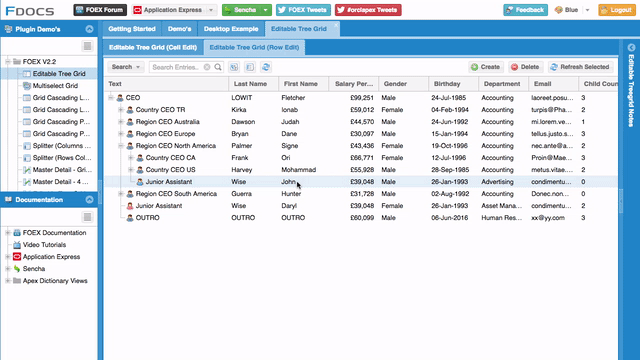Clear the search entries field
Image resolution: width=640 pixels, height=360 pixels.
[x=207, y=67]
